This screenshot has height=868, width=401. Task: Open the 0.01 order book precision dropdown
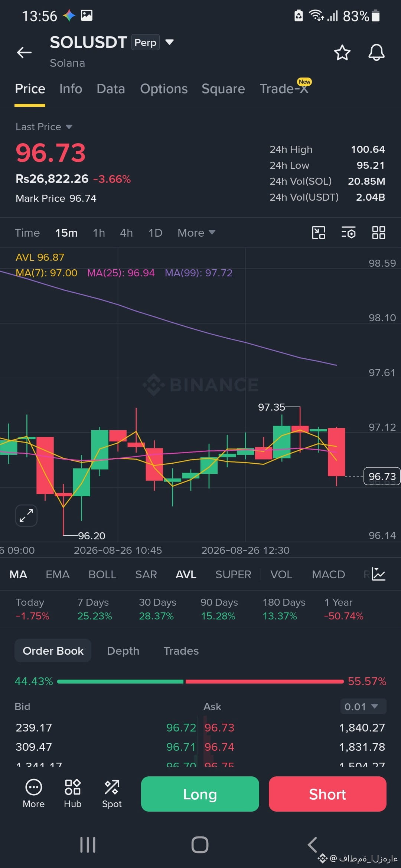pyautogui.click(x=363, y=706)
